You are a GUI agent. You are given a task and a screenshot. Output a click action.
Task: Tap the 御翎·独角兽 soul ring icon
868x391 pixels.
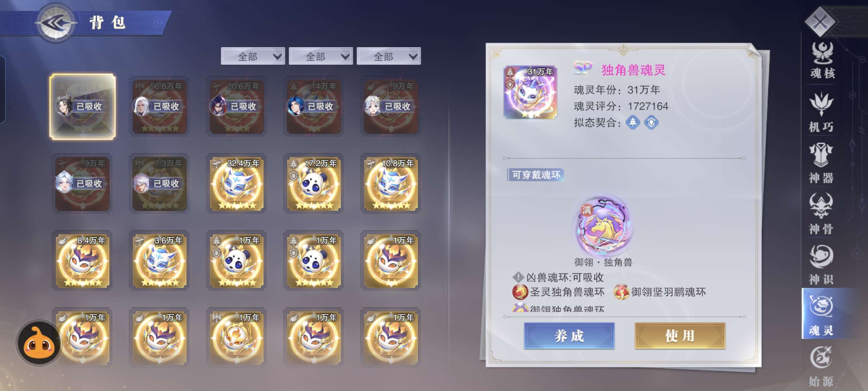(x=603, y=226)
